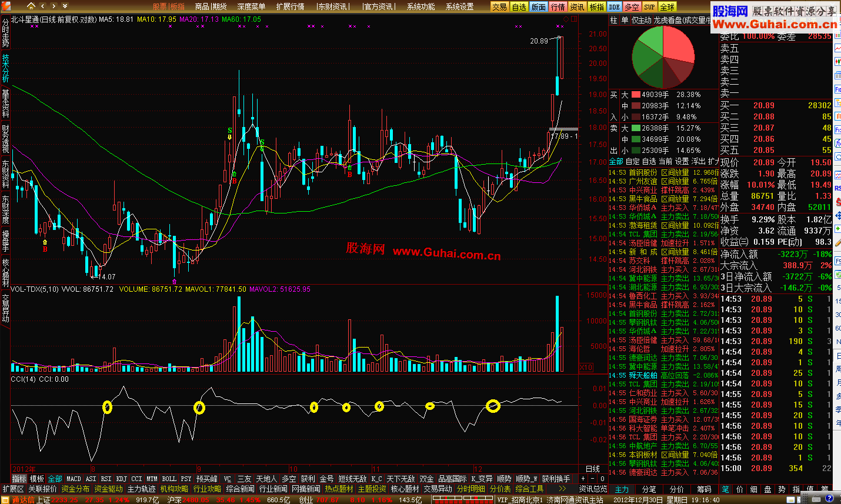The height and width of the screenshot is (504, 841).
Task: Click the large sell green color swatch
Action: [636, 128]
